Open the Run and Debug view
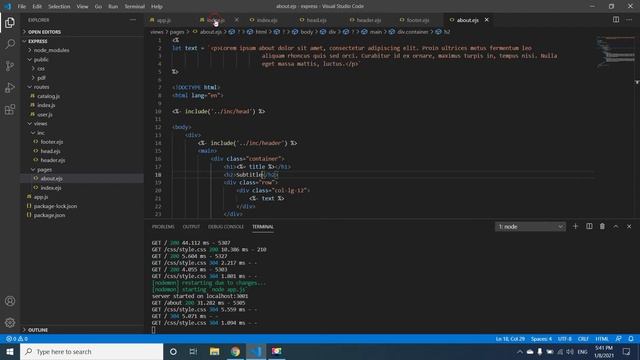 10,88
